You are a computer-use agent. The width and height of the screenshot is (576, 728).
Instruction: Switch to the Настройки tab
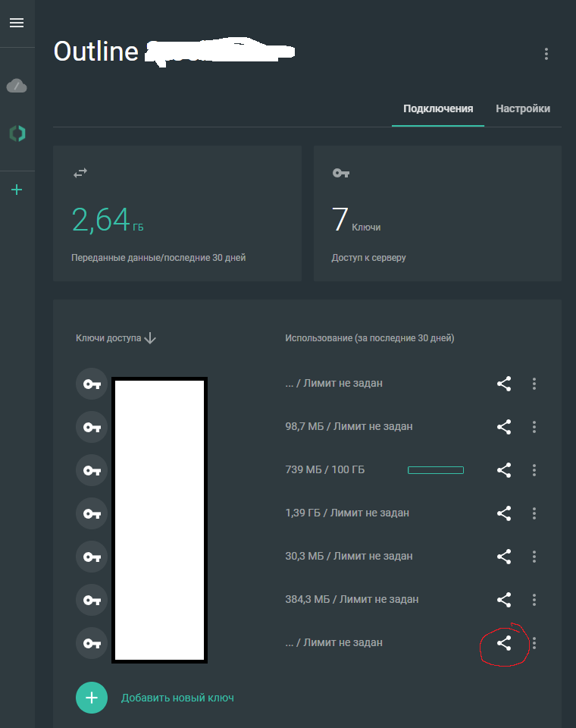[x=523, y=108]
